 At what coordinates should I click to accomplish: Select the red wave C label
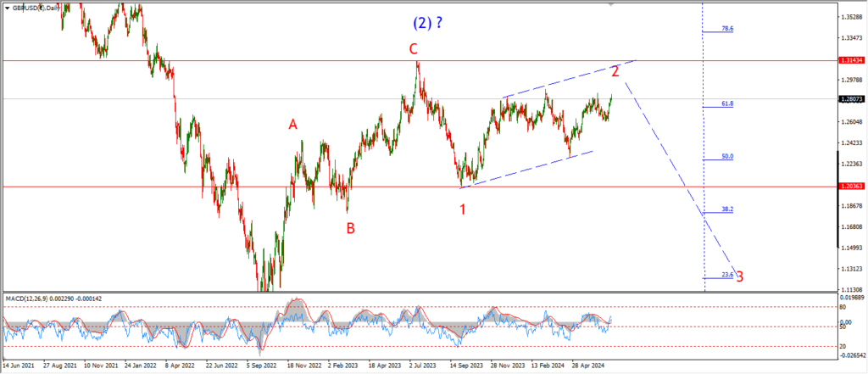click(415, 50)
